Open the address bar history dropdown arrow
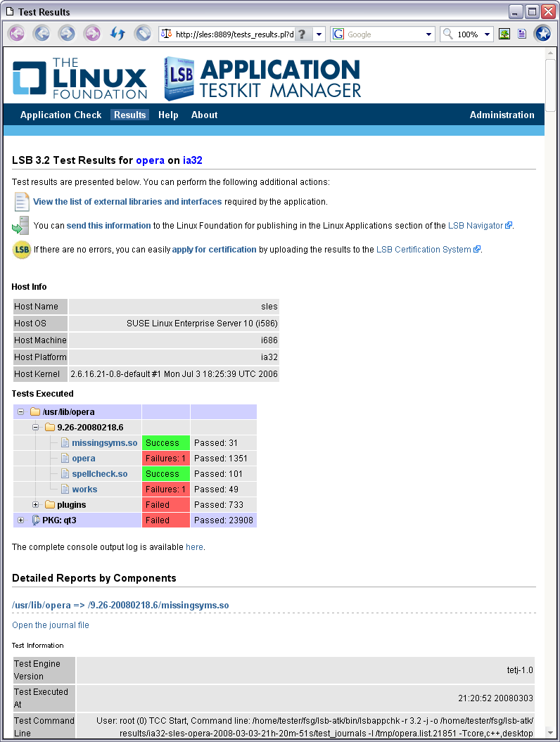 coord(319,34)
